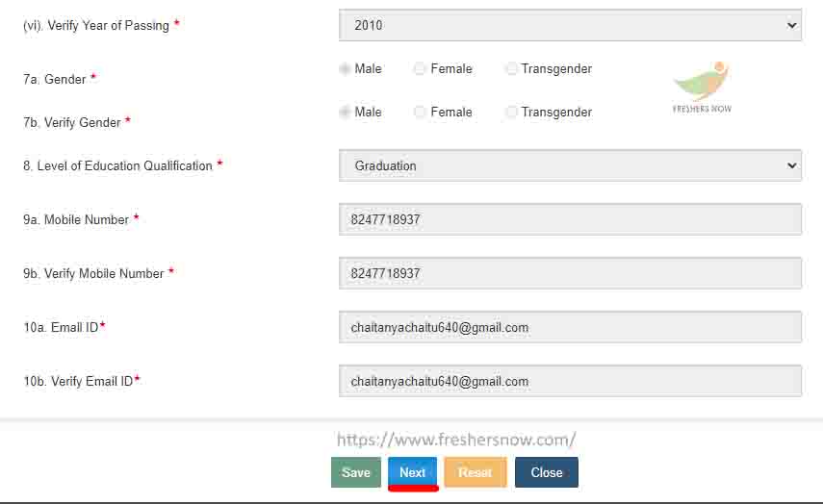Click the dark blue Close button
The width and height of the screenshot is (823, 504).
point(547,472)
